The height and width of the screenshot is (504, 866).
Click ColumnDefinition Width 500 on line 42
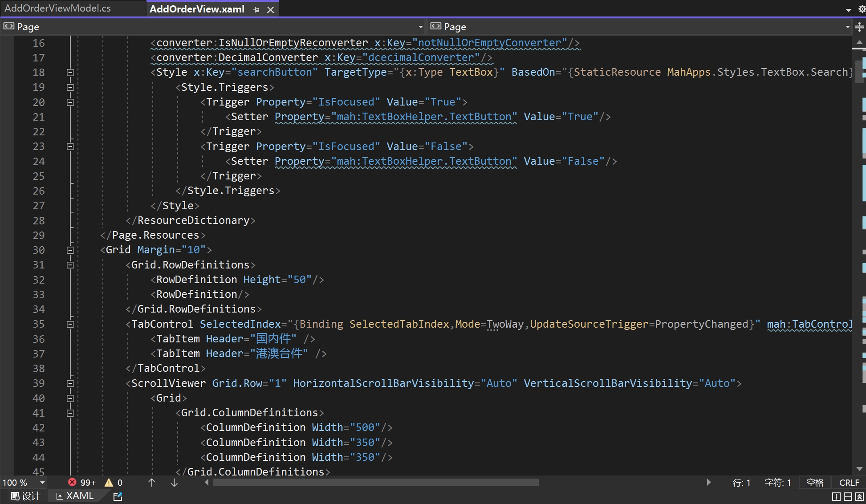pos(297,427)
